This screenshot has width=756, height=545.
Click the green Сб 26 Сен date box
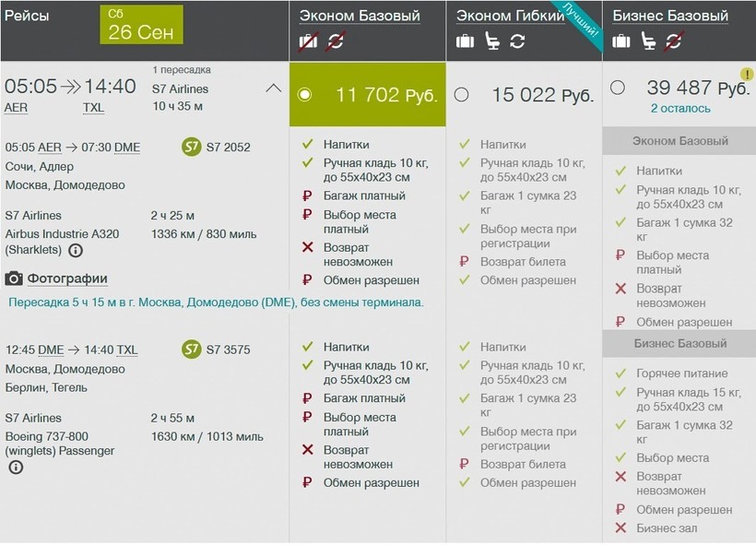point(141,25)
